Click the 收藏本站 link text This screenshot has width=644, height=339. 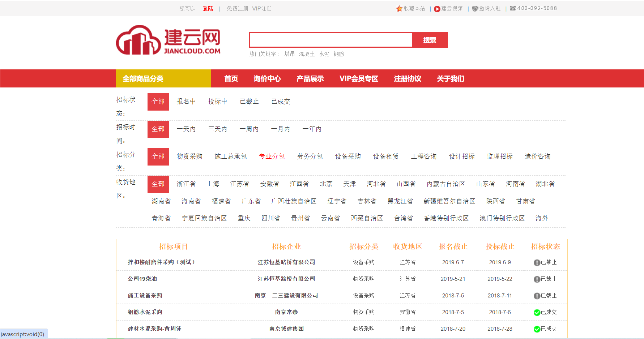(414, 8)
